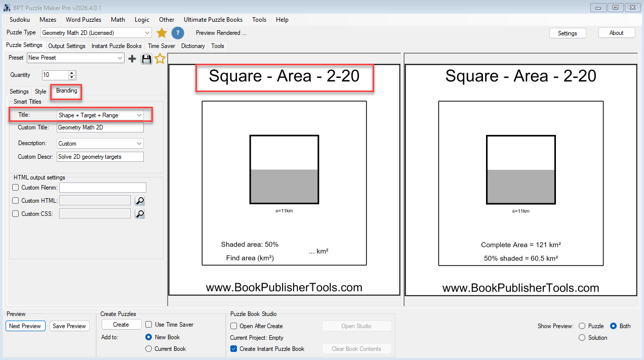Open the inner Settings sub-tab
The width and height of the screenshot is (644, 360).
(19, 92)
